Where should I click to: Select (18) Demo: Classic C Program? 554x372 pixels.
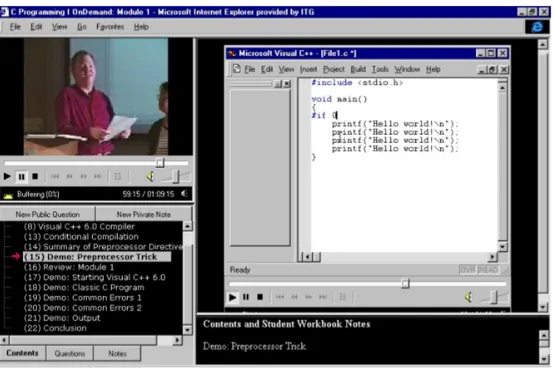[84, 288]
